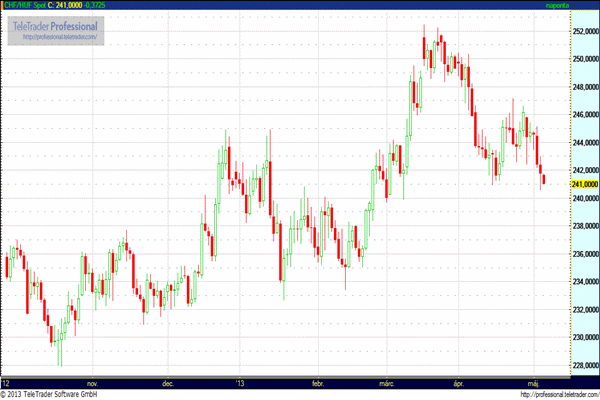Select the 'nov.' month on the time axis
This screenshot has width=600, height=400.
[93, 383]
